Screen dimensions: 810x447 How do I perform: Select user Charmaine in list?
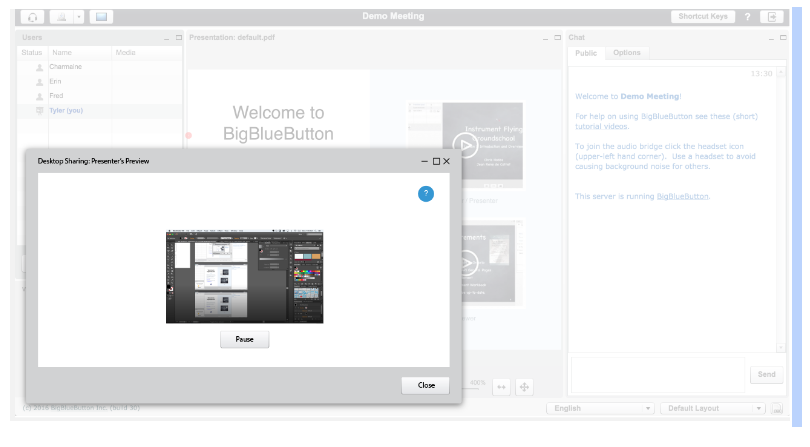coord(100,67)
